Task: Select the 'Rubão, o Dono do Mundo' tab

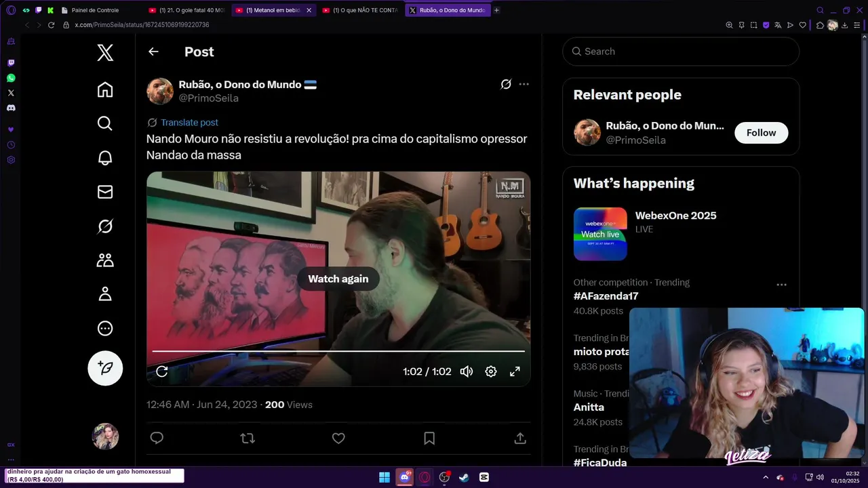Action: (448, 10)
